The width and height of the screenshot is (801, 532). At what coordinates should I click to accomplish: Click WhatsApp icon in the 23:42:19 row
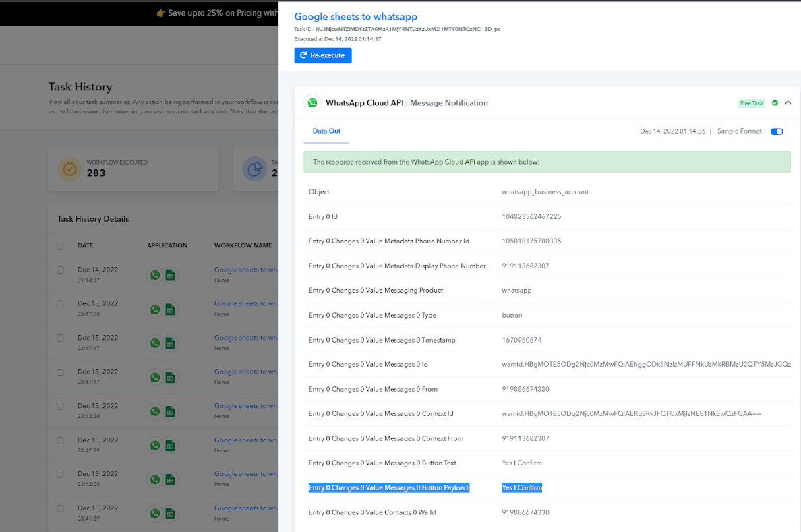pyautogui.click(x=155, y=446)
